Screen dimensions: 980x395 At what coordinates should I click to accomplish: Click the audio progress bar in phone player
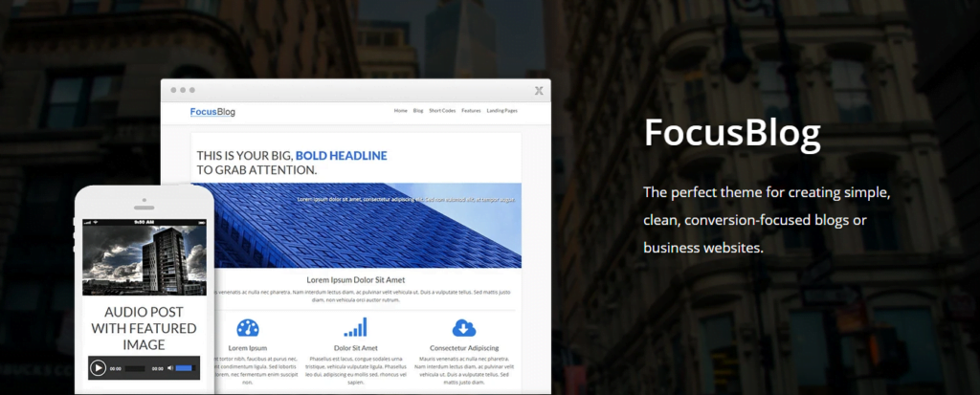135,369
